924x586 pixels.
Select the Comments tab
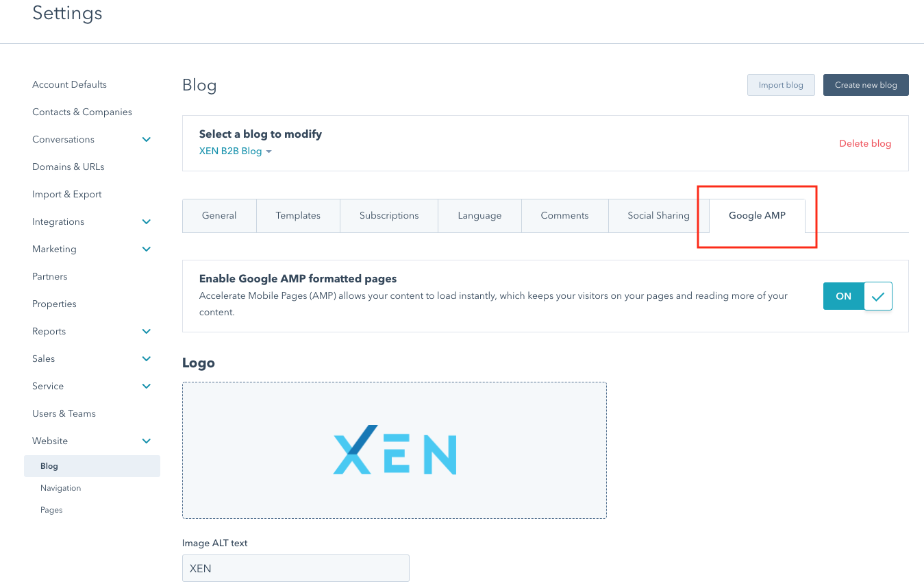(x=564, y=215)
